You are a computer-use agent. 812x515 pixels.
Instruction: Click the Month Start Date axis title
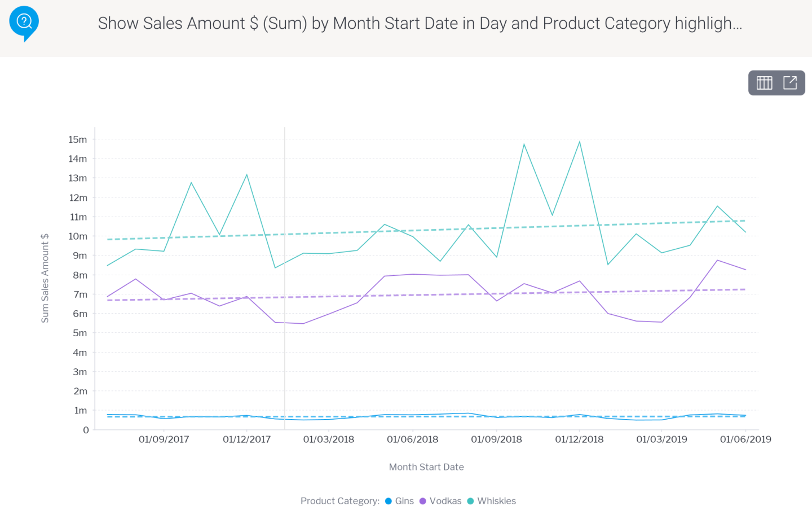point(426,467)
